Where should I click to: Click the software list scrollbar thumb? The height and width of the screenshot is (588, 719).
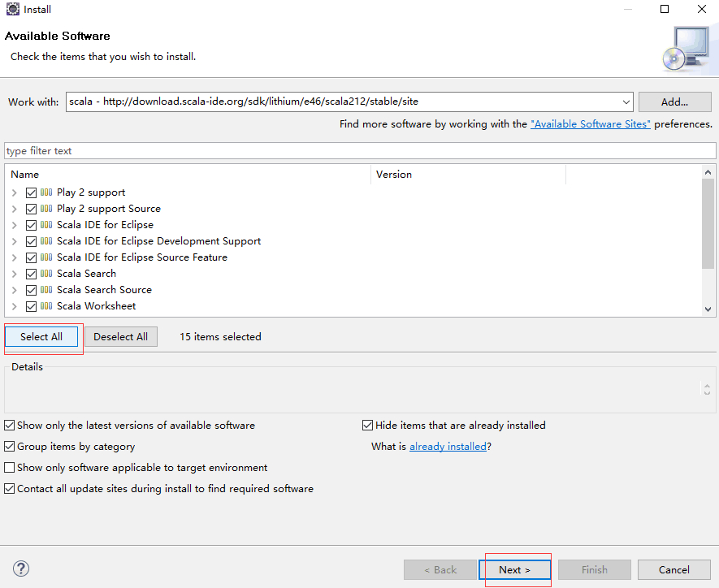point(708,223)
